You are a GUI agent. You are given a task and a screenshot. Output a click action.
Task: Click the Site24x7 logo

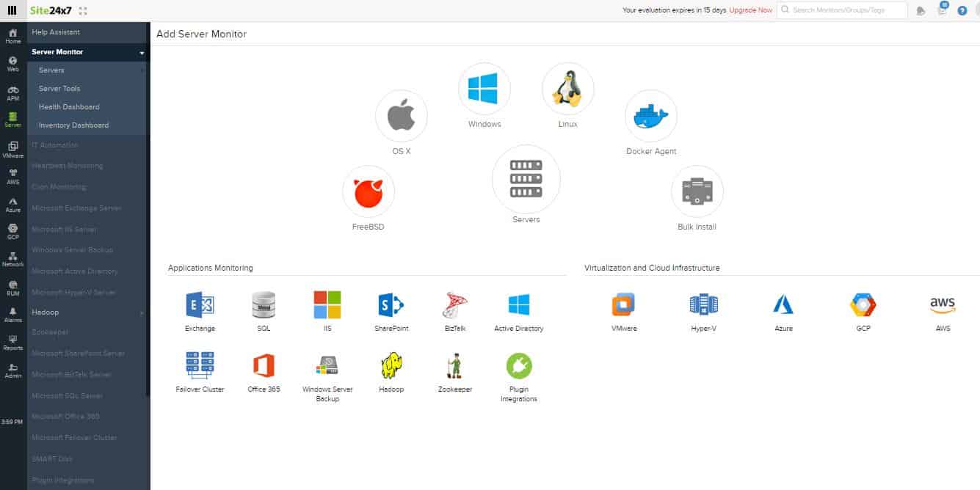51,10
